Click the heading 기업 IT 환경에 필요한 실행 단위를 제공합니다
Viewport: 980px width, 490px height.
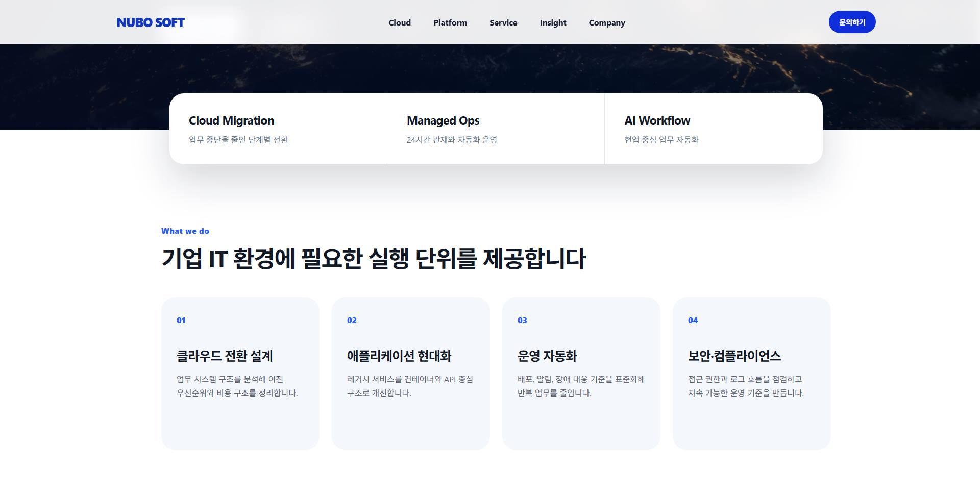pyautogui.click(x=374, y=258)
